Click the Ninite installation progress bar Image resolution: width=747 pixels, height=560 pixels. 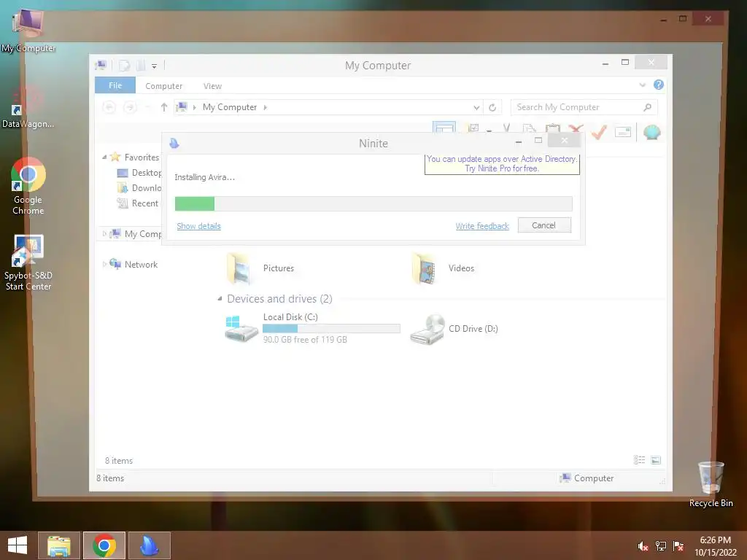click(373, 204)
